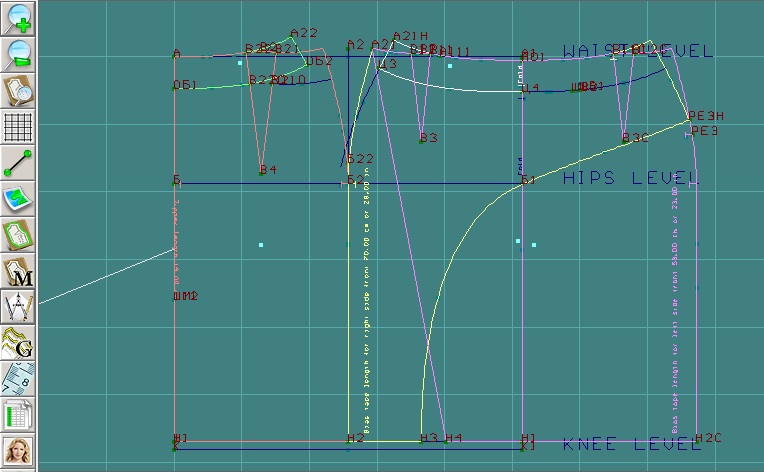Click the WAIST LEVEL label

point(637,52)
